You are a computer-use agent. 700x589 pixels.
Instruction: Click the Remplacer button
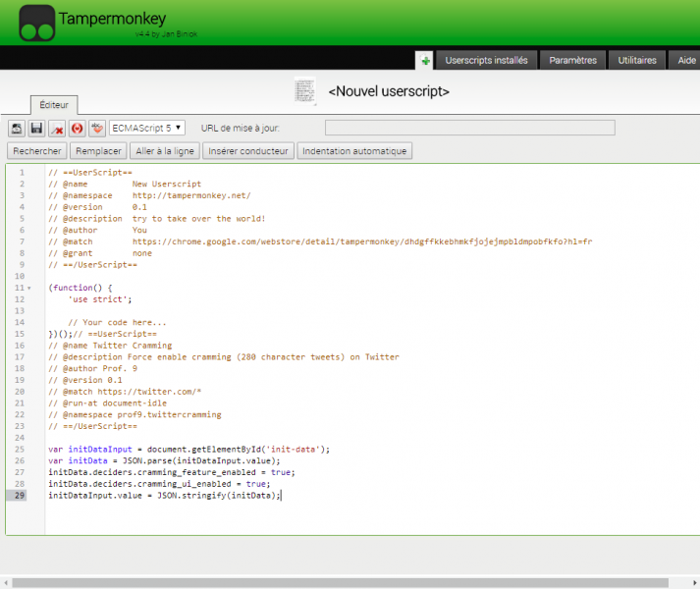(98, 151)
